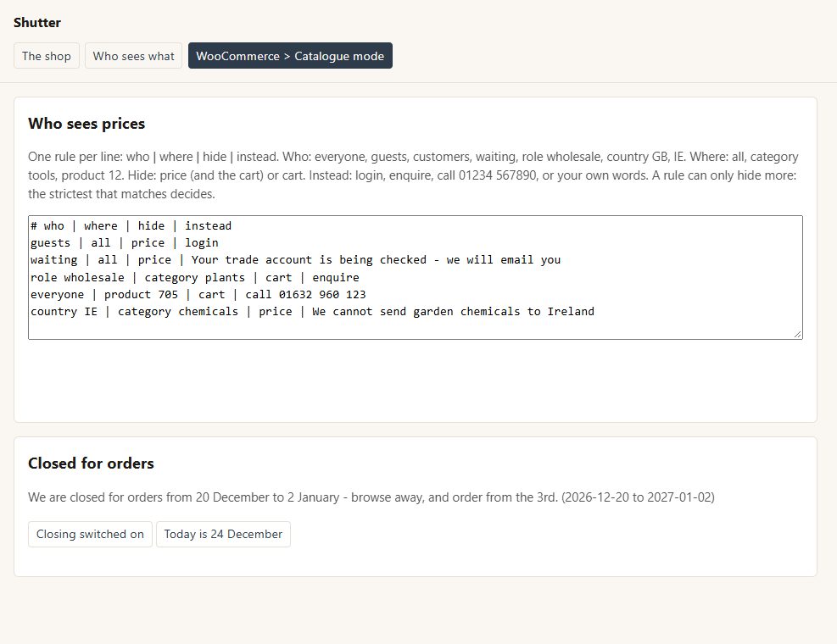The width and height of the screenshot is (837, 644).
Task: Click the country IE chemicals rule line
Action: [312, 312]
